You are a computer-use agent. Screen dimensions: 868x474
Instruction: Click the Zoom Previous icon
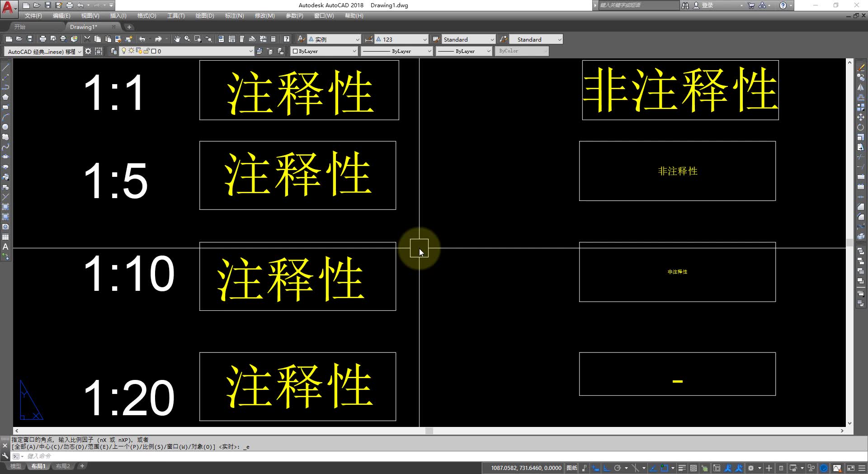pyautogui.click(x=208, y=39)
